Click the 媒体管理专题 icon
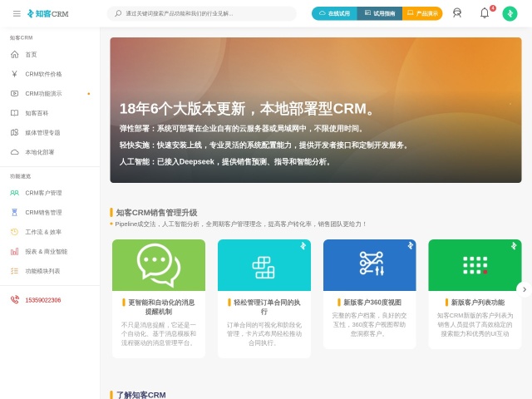The width and height of the screenshot is (532, 399). (x=15, y=132)
